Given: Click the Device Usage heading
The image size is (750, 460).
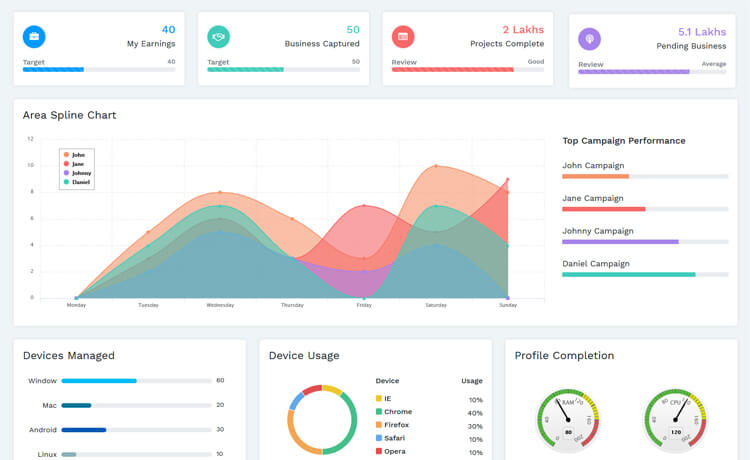Looking at the screenshot, I should coord(304,356).
